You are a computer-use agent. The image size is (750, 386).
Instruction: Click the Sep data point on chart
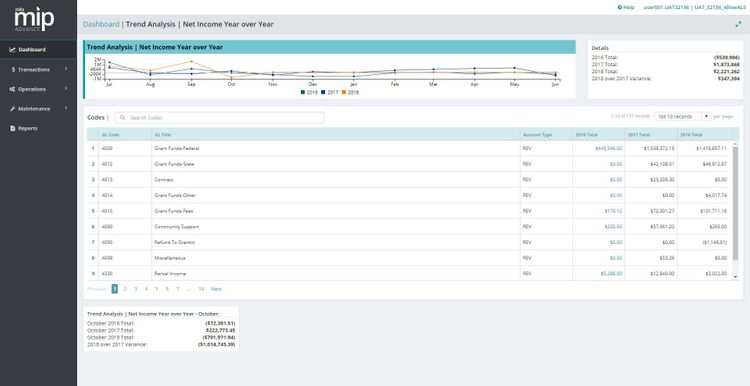coord(191,61)
